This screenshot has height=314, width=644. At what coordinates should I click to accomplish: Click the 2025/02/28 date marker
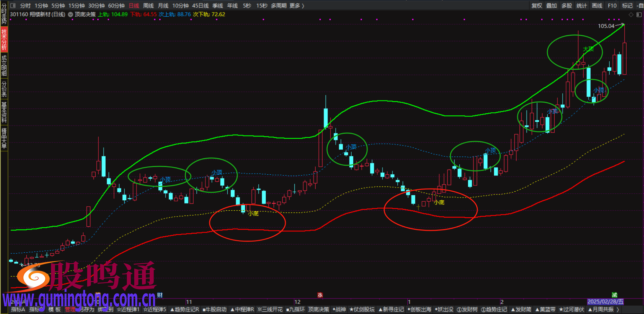(605, 302)
